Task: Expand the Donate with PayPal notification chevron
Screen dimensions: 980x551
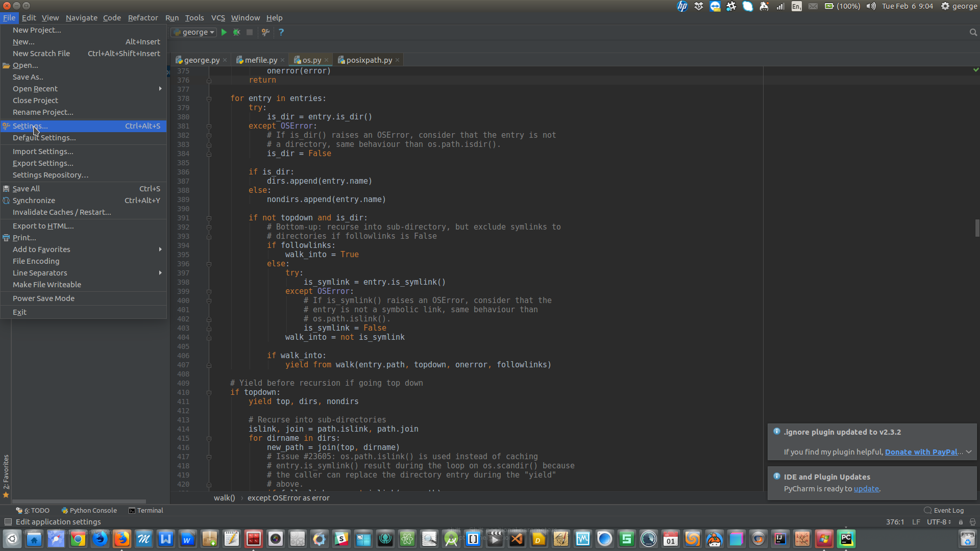Action: pos(968,452)
